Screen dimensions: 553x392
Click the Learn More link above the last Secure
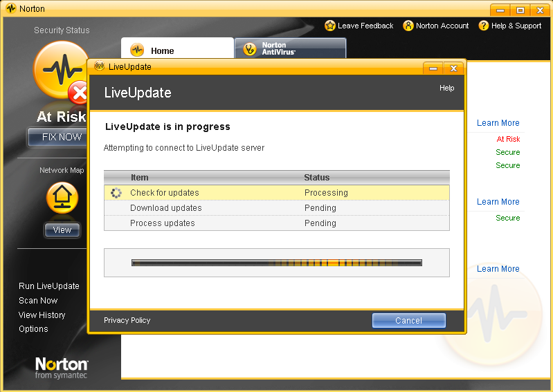click(498, 202)
